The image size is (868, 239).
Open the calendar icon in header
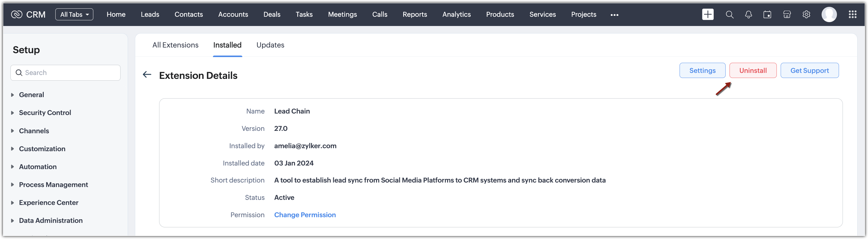767,14
